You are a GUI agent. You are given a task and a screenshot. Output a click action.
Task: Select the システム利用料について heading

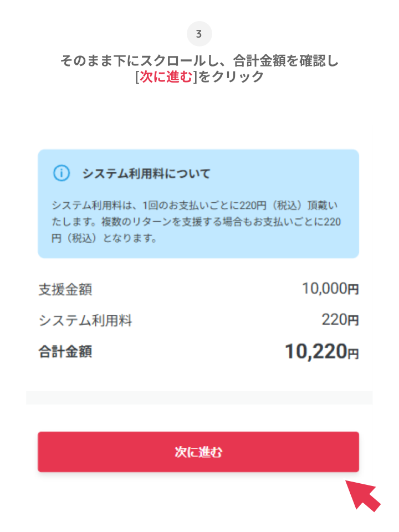(x=146, y=174)
